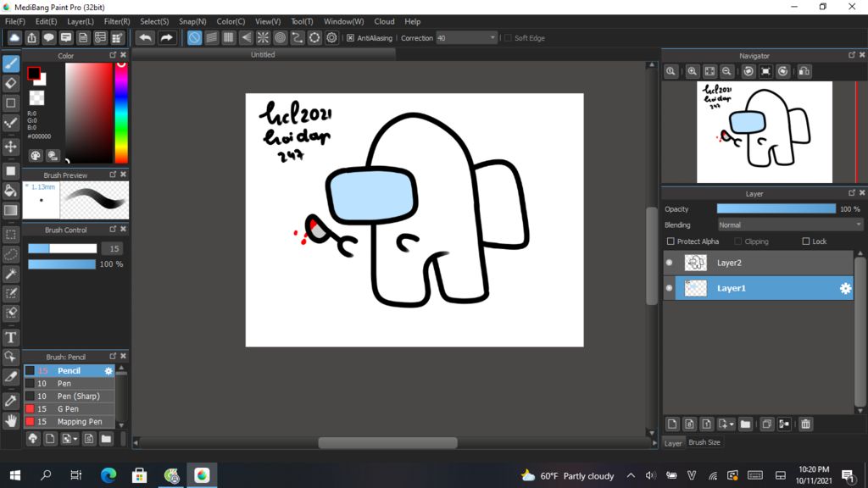868x488 pixels.
Task: Select the Mapping Pen brush
Action: pos(70,422)
